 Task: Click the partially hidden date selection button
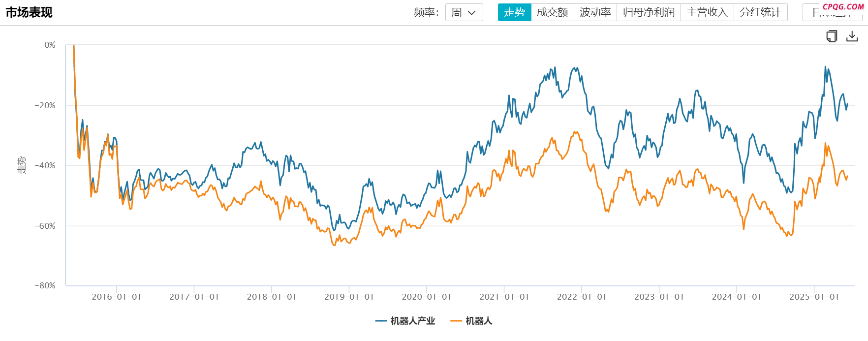coord(833,13)
